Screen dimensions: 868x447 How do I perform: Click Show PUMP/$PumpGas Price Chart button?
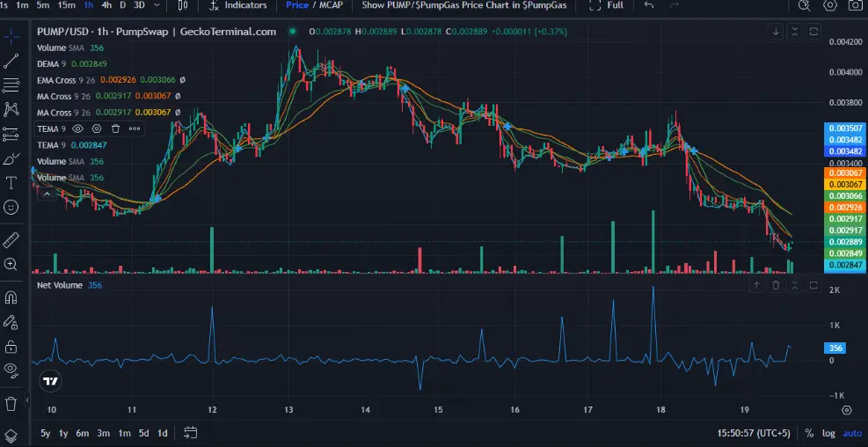[463, 5]
